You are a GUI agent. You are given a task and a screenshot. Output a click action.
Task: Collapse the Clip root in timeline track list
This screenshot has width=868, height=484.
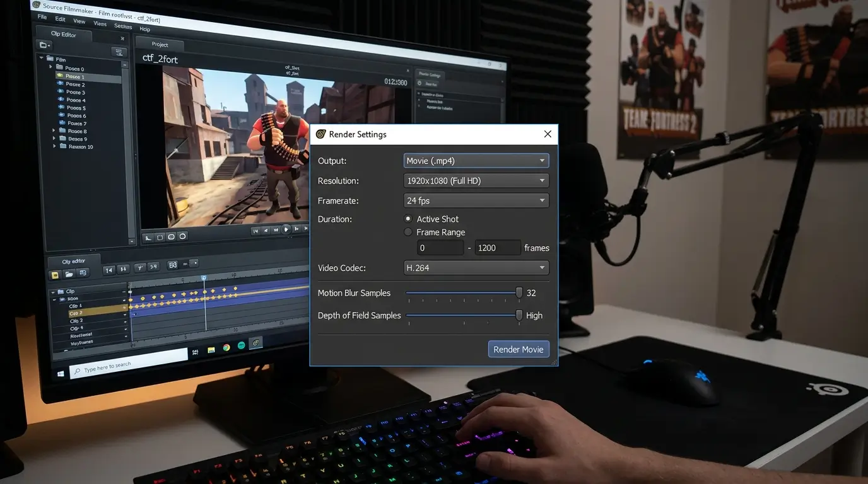[x=53, y=292]
